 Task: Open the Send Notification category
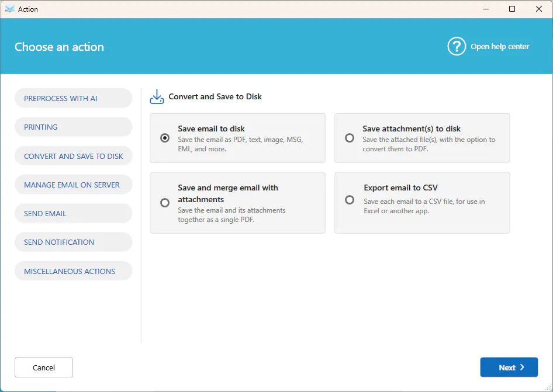click(x=73, y=242)
